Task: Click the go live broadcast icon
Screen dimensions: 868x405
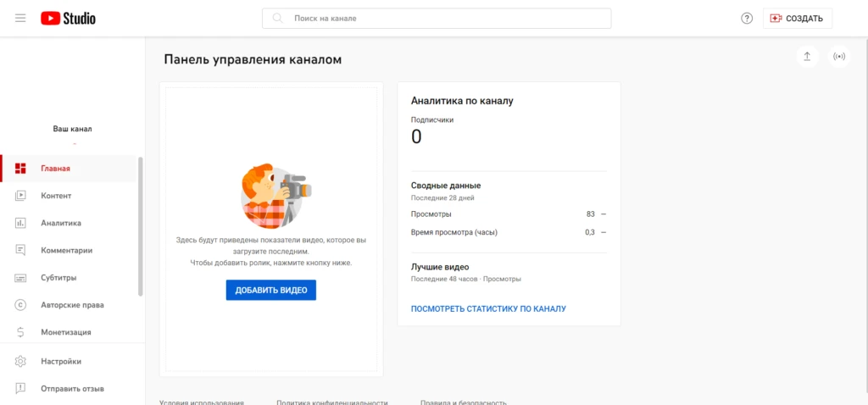Action: 839,57
